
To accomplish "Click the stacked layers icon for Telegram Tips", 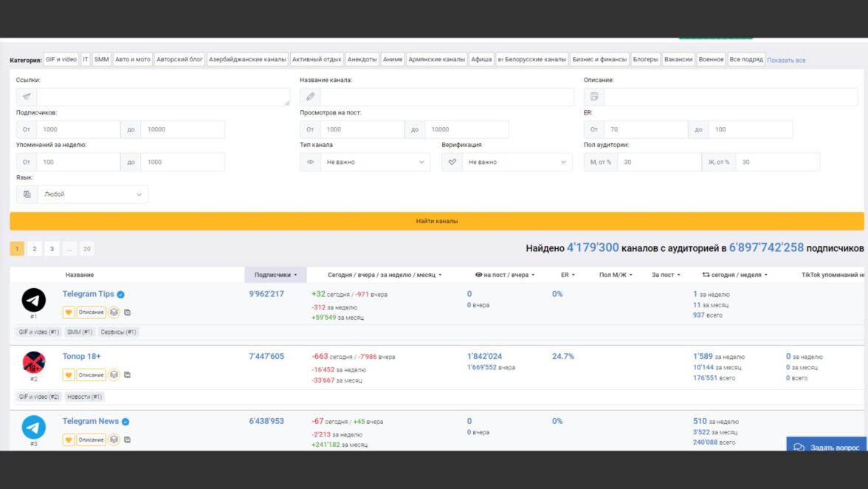I will [x=114, y=312].
